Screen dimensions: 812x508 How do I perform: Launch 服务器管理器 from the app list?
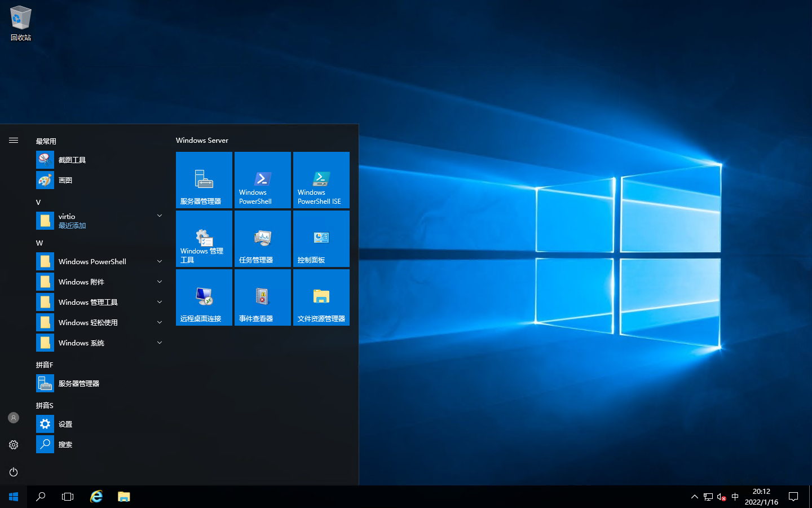(x=101, y=383)
